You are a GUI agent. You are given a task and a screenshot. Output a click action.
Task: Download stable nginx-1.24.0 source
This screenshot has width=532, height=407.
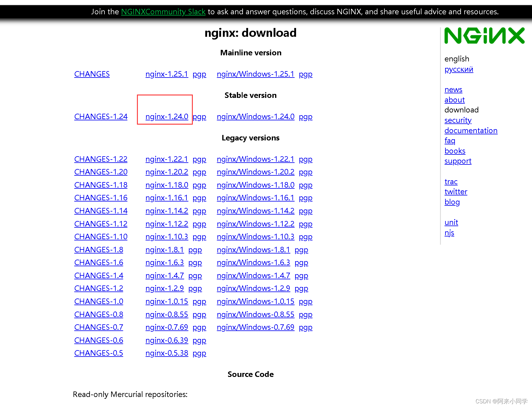(167, 117)
